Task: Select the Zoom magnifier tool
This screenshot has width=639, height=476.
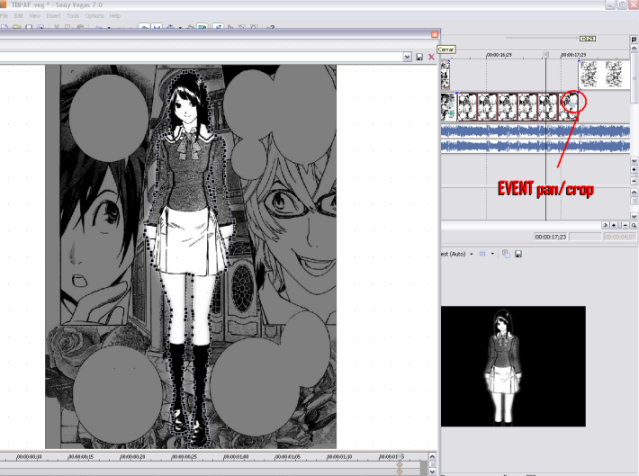Action: pyautogui.click(x=634, y=225)
